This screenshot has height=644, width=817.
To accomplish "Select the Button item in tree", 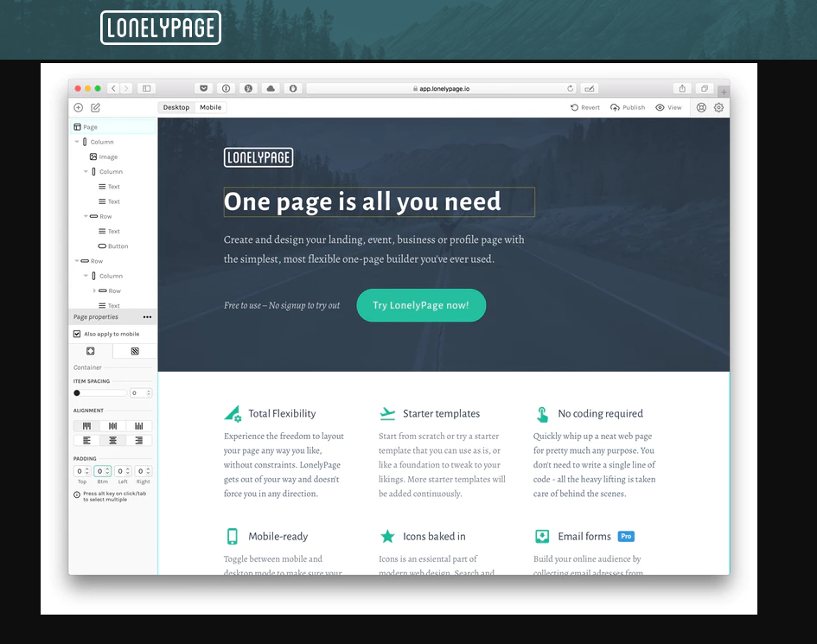I will click(x=113, y=245).
